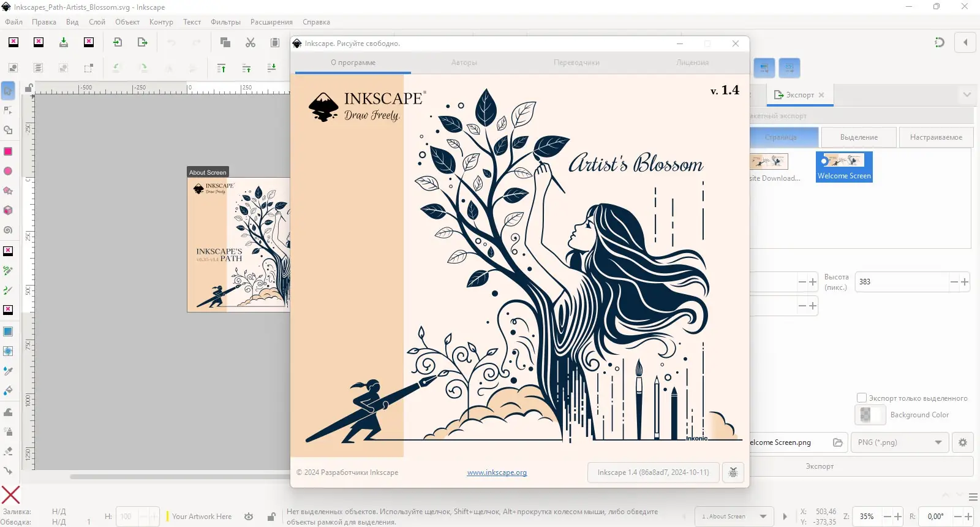
Task: Open PNG file format dropdown
Action: pyautogui.click(x=900, y=442)
